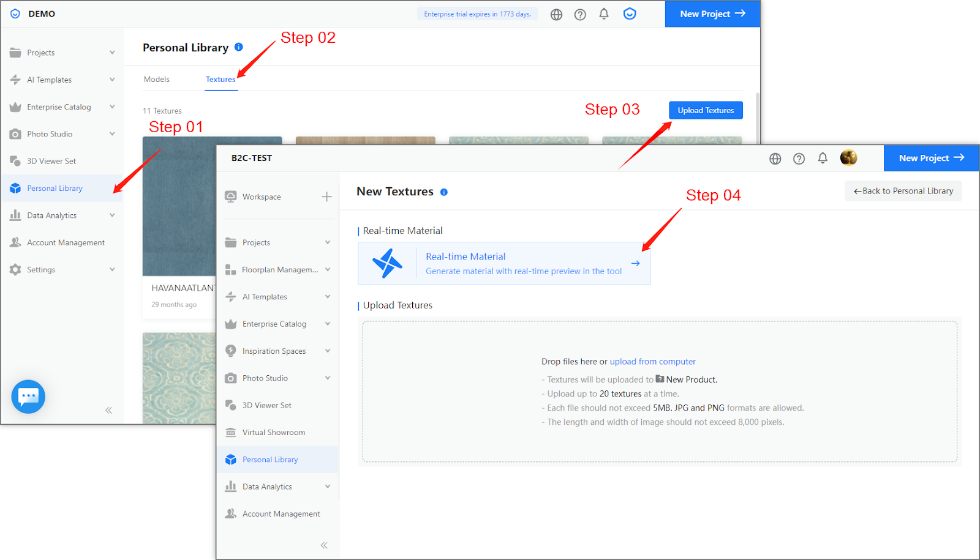Click the '29 months ago' timestamp
This screenshot has height=560, width=980.
click(x=174, y=305)
